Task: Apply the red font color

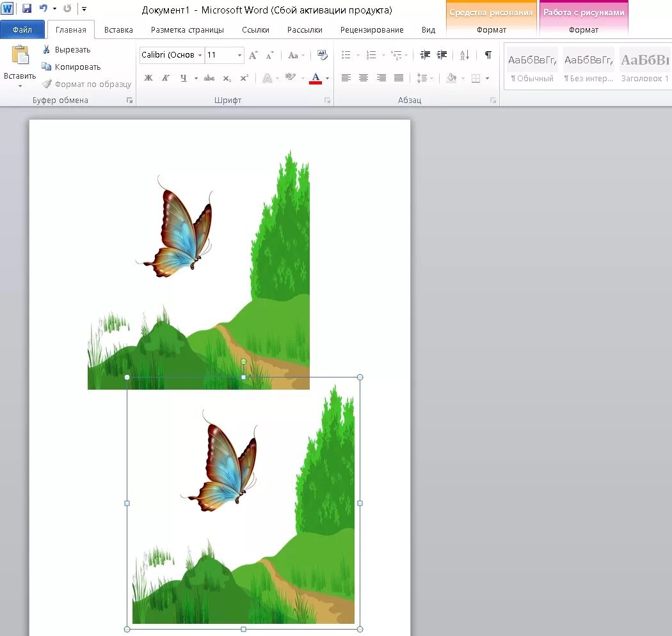Action: 316,78
